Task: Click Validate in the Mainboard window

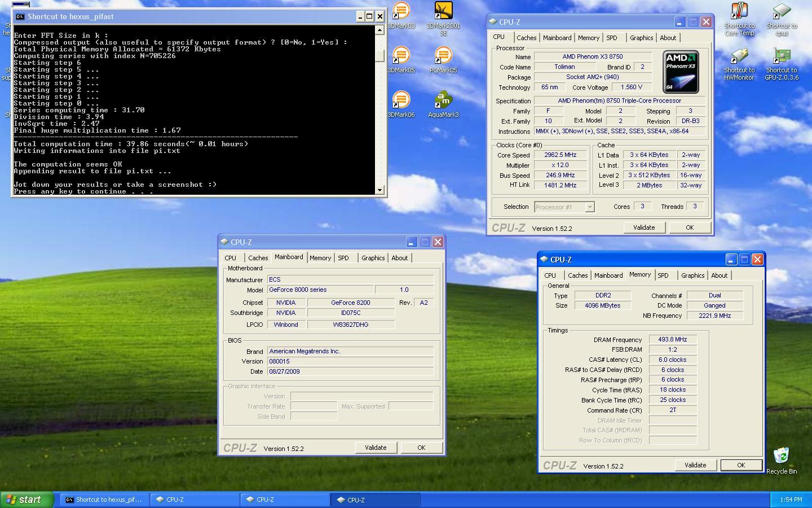Action: click(x=376, y=448)
